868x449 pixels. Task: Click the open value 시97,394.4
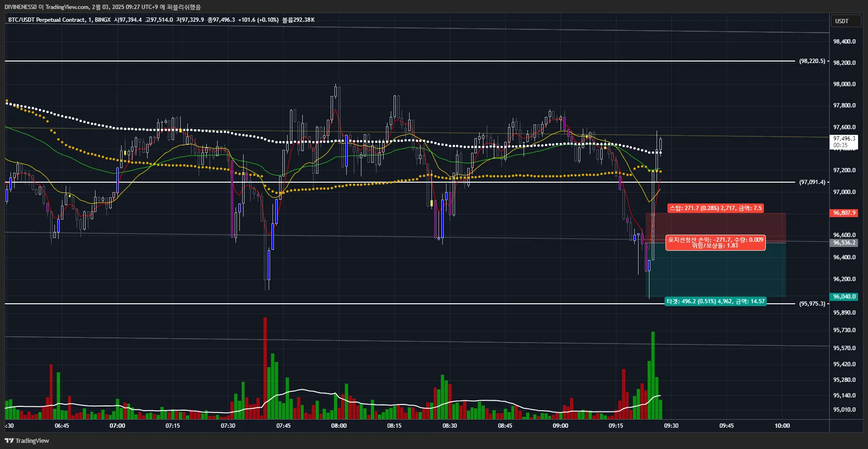pyautogui.click(x=128, y=20)
